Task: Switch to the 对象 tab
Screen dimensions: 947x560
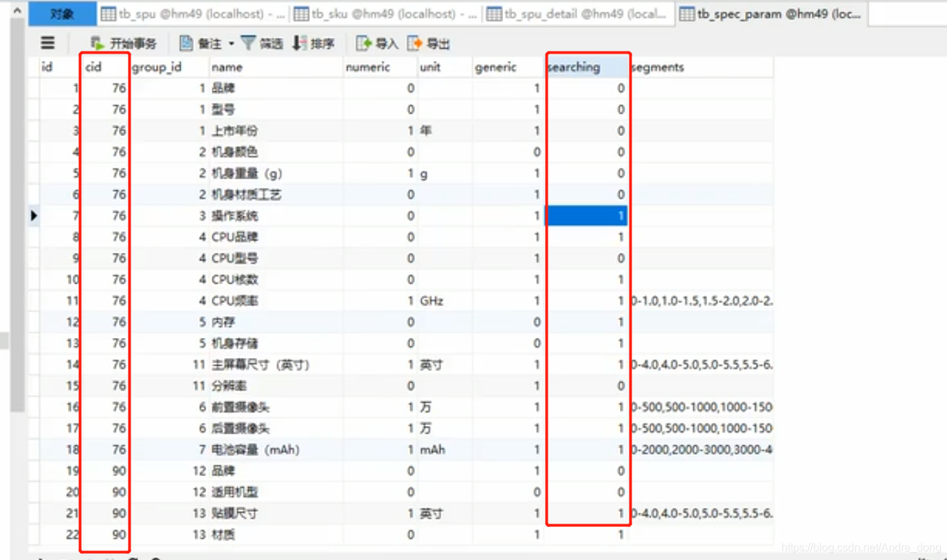Action: [x=62, y=14]
